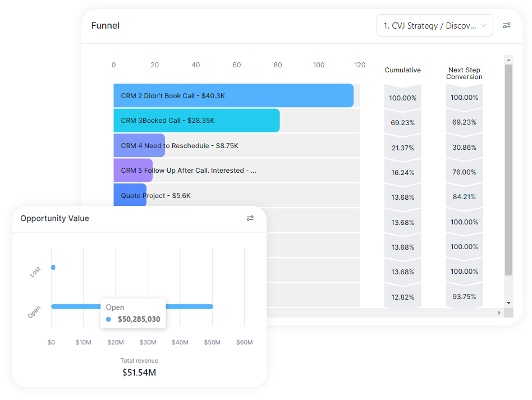The height and width of the screenshot is (400, 532).
Task: Click the 84.21% next step conversion cell
Action: point(464,197)
